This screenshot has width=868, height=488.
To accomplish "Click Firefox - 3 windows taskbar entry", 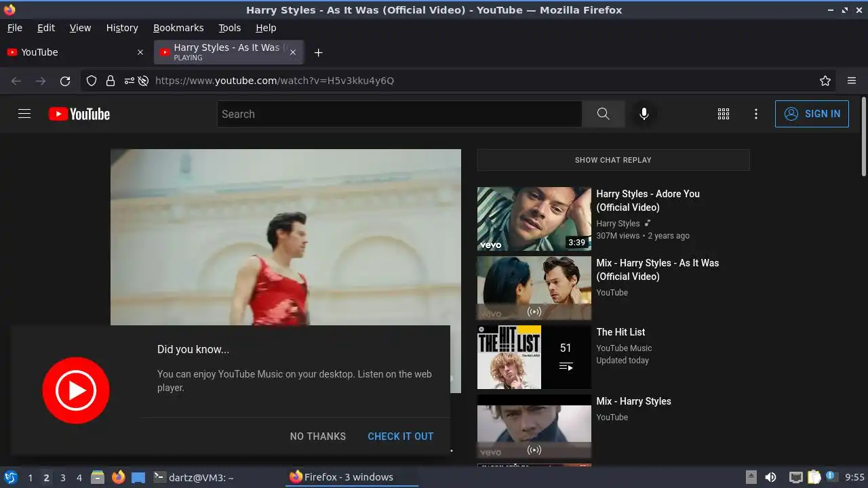I will pyautogui.click(x=350, y=477).
